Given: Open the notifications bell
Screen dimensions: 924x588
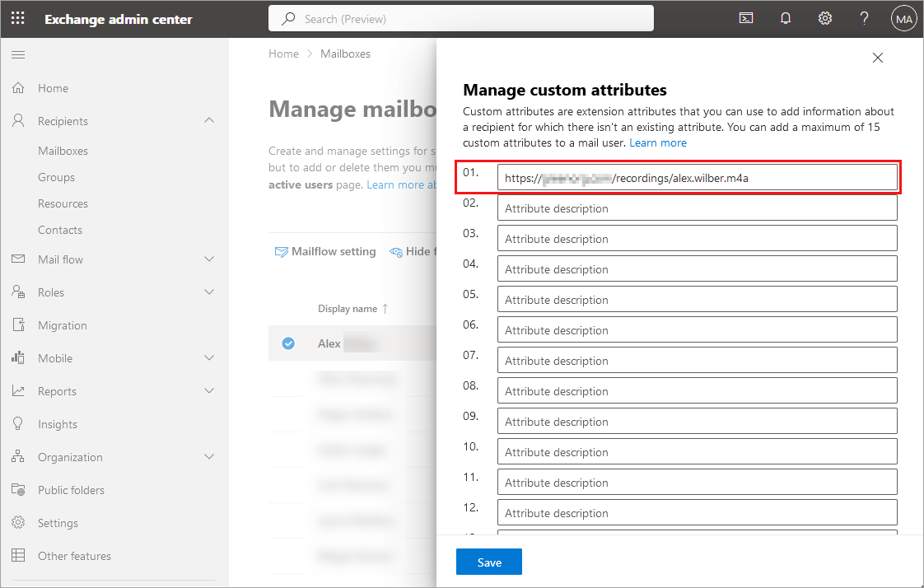Looking at the screenshot, I should (786, 17).
